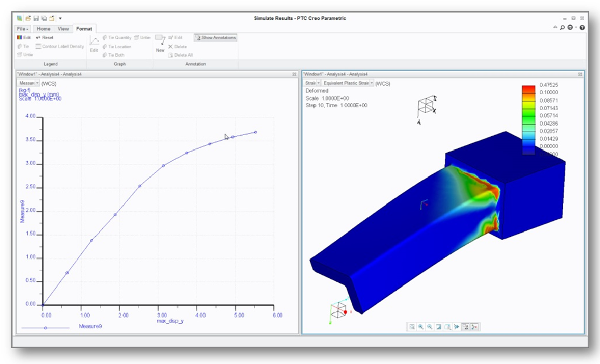Open the Measure quantity dropdown in left window
The width and height of the screenshot is (600, 364).
coord(29,83)
